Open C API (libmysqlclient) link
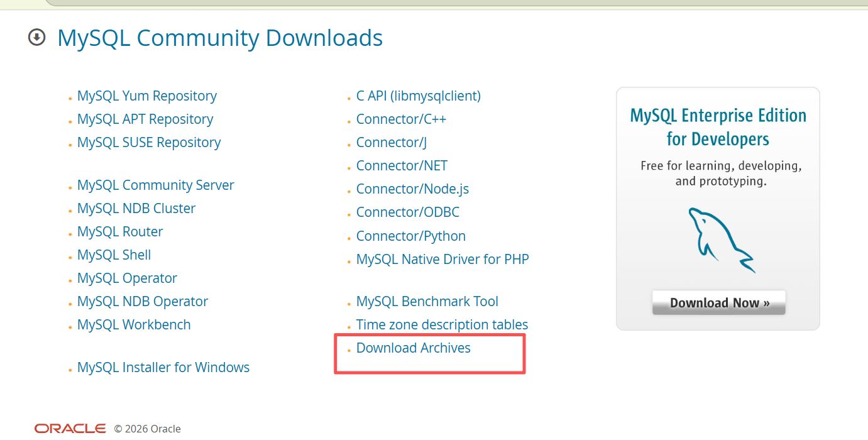 [x=419, y=96]
